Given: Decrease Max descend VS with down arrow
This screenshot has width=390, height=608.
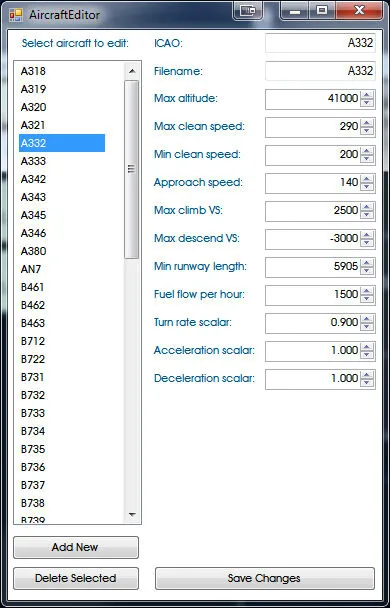Looking at the screenshot, I should pos(367,243).
